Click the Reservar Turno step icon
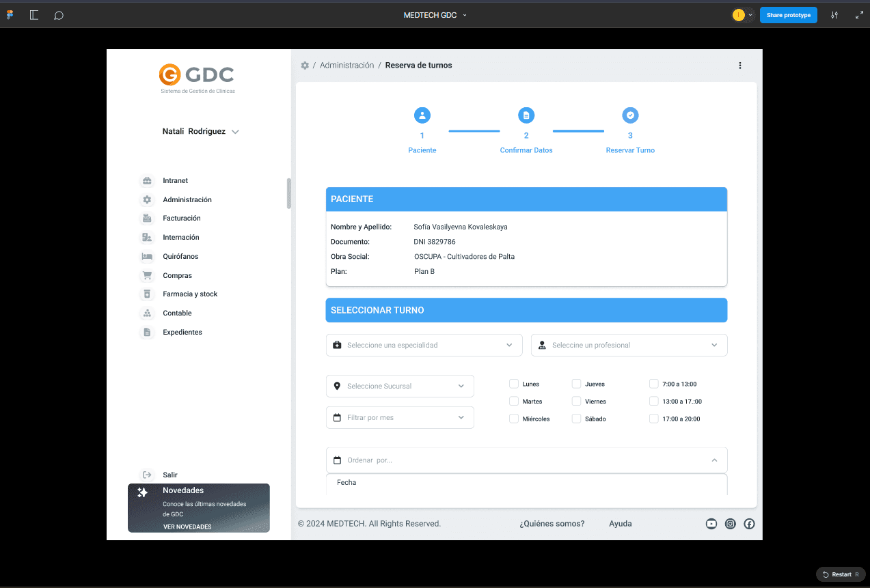 click(630, 115)
